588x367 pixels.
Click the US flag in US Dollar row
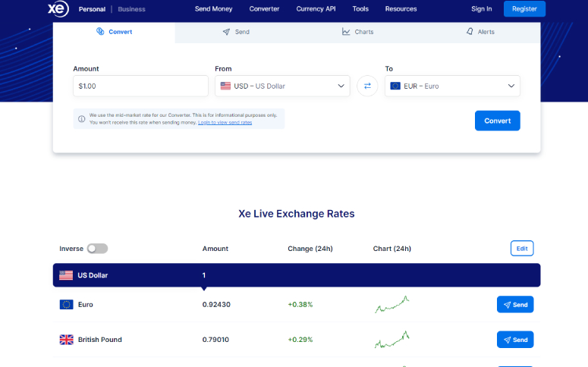coord(66,275)
